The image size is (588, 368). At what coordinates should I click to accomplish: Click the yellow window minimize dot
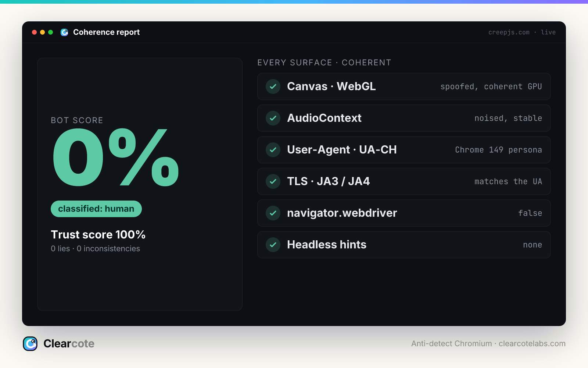tap(43, 32)
